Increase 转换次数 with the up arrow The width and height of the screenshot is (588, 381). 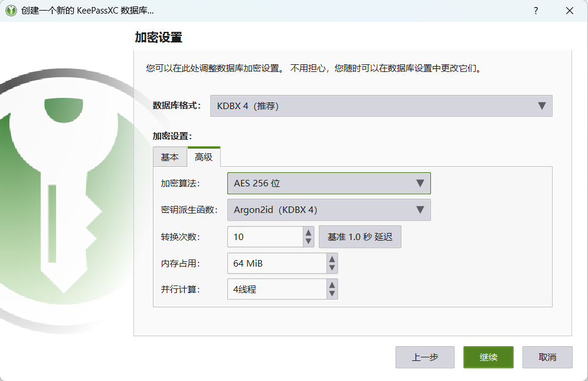coord(308,232)
